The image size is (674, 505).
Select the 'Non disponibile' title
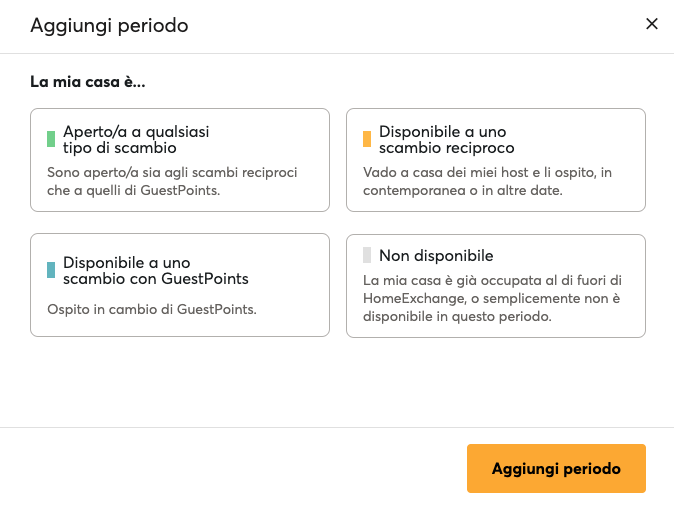pos(436,255)
